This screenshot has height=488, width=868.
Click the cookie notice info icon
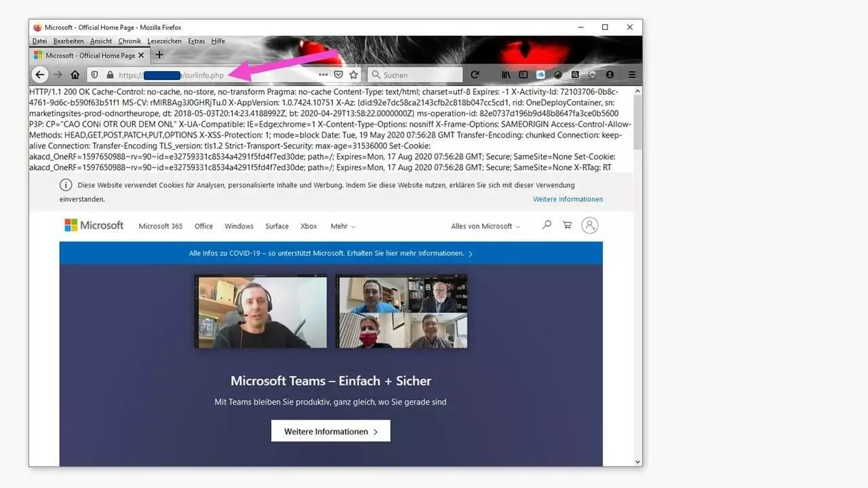pyautogui.click(x=66, y=185)
